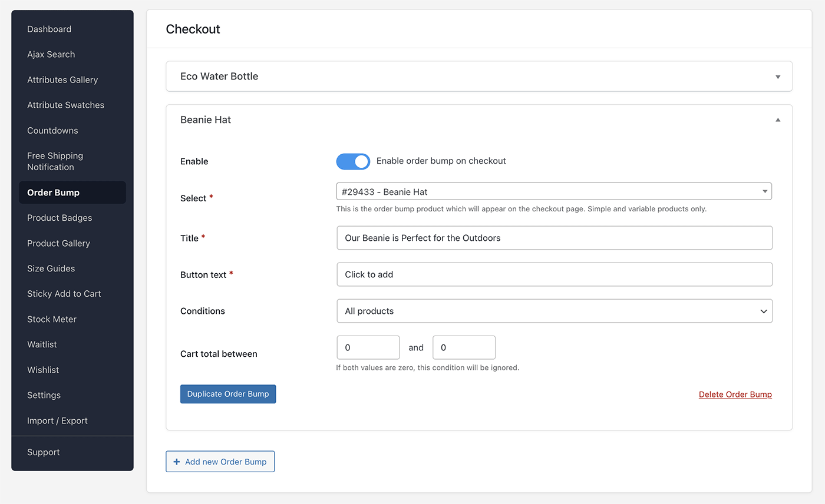Click the Title text field
Image resolution: width=825 pixels, height=504 pixels.
554,238
